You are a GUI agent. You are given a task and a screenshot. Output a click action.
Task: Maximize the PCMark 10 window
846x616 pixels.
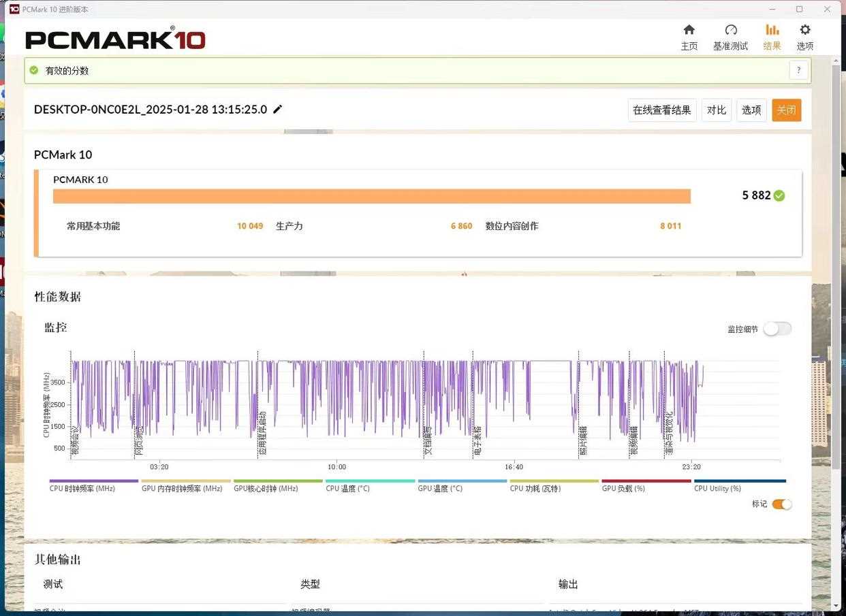click(x=800, y=10)
